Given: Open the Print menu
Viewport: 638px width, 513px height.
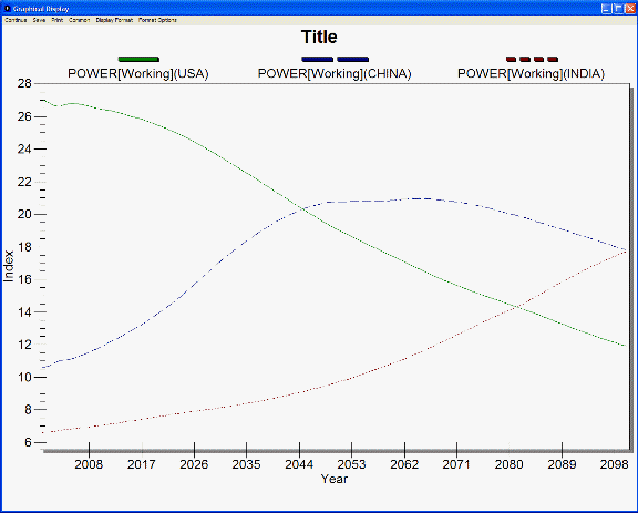Looking at the screenshot, I should point(57,20).
